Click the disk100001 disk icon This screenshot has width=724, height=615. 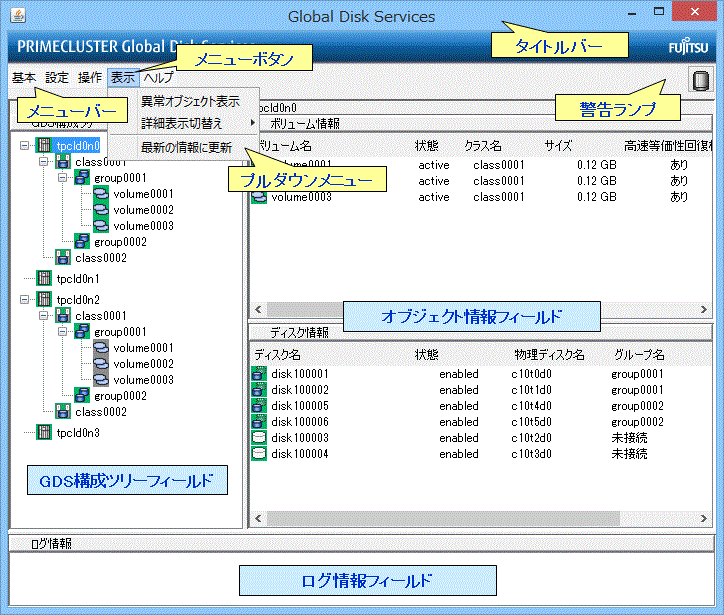pos(259,374)
